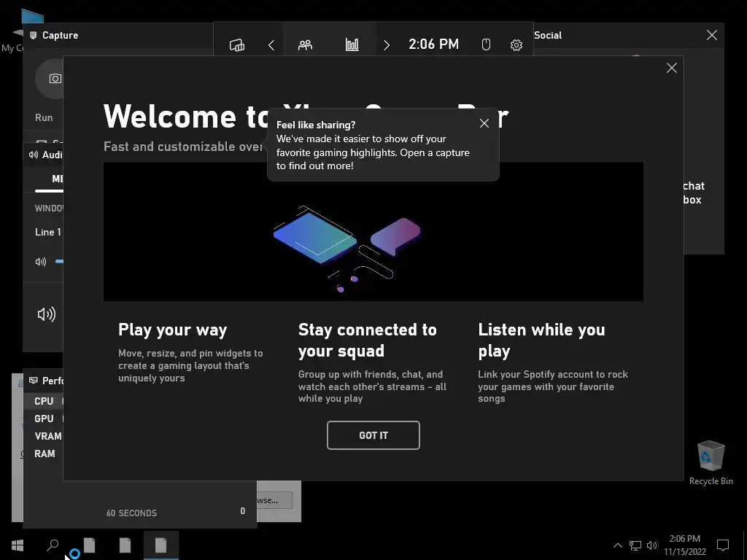Click the left arrow in Game Bar
The width and height of the screenshot is (747, 560).
[271, 45]
